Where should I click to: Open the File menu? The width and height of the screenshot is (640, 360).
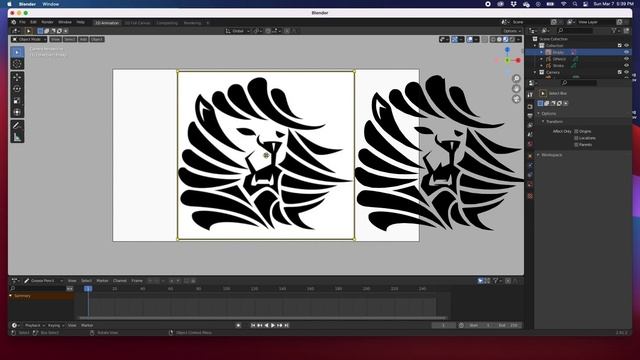coord(22,22)
